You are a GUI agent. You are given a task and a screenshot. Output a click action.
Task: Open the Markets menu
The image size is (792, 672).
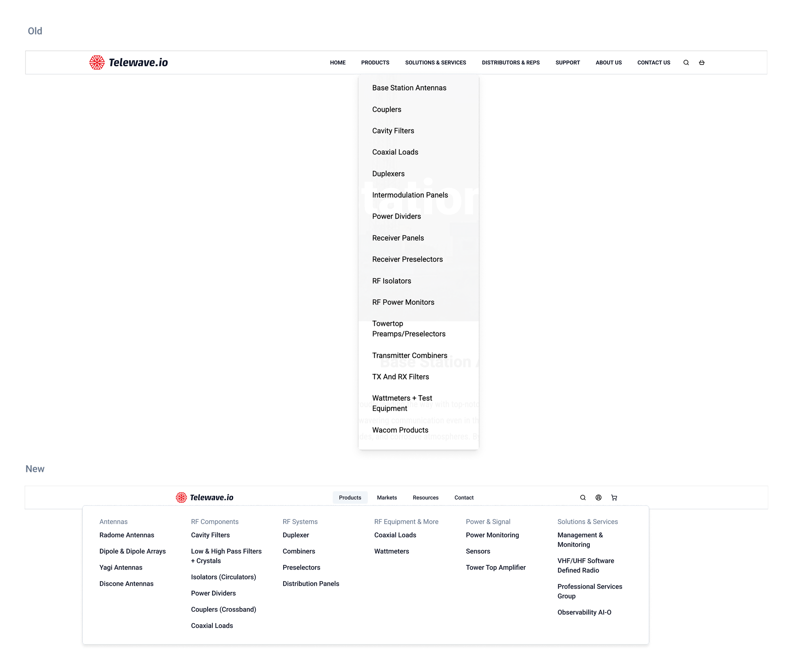pos(386,498)
